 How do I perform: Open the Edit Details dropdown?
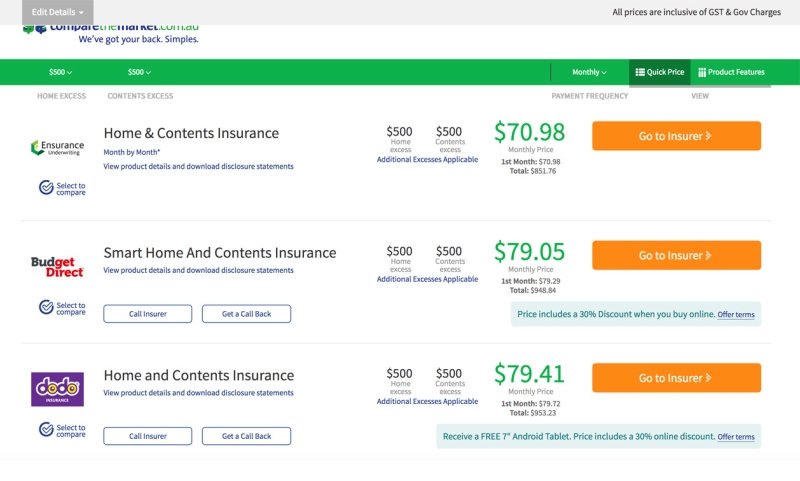pos(58,12)
